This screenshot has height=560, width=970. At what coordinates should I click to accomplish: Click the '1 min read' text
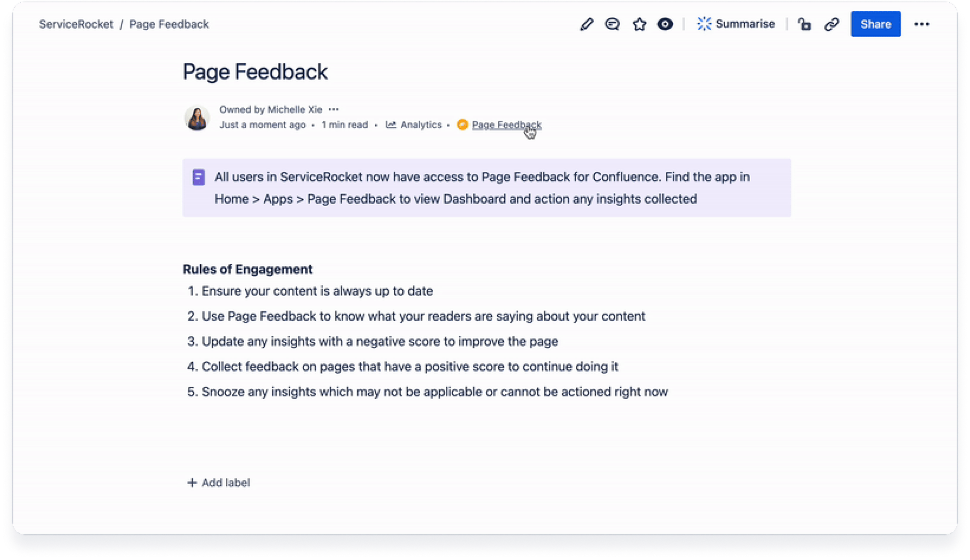tap(345, 124)
